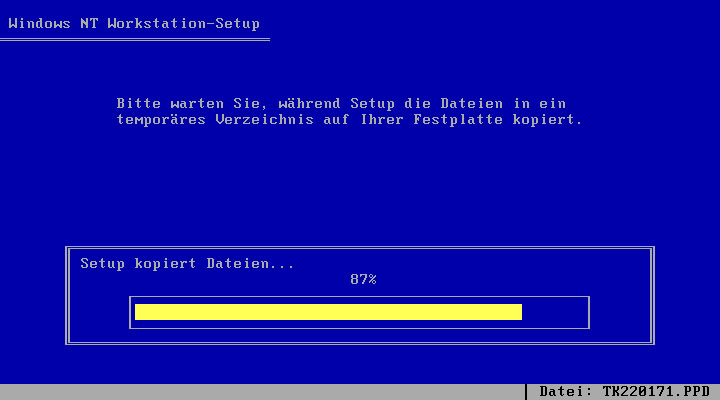Viewport: 720px width, 400px height.
Task: Click the 87% progress percentage
Action: tap(363, 279)
